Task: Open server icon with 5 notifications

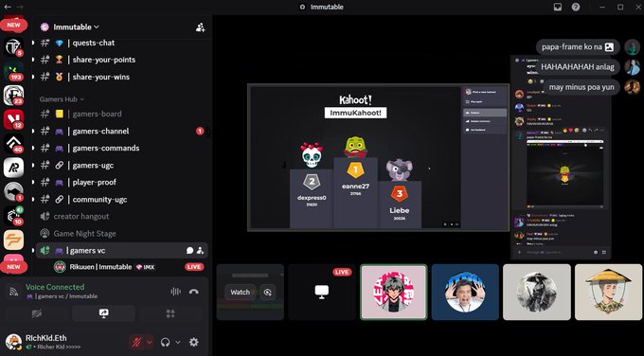Action: pos(13,46)
